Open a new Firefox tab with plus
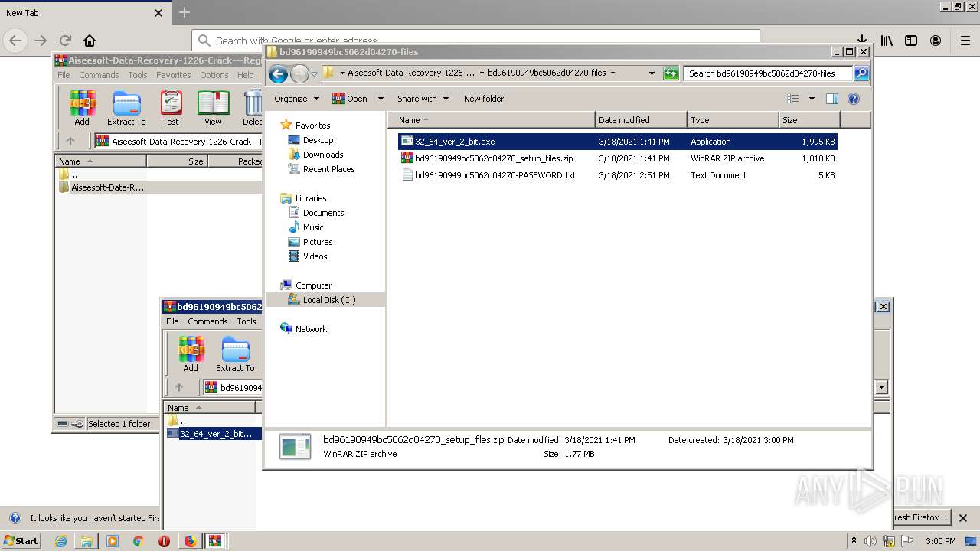This screenshot has width=980, height=551. (x=185, y=13)
